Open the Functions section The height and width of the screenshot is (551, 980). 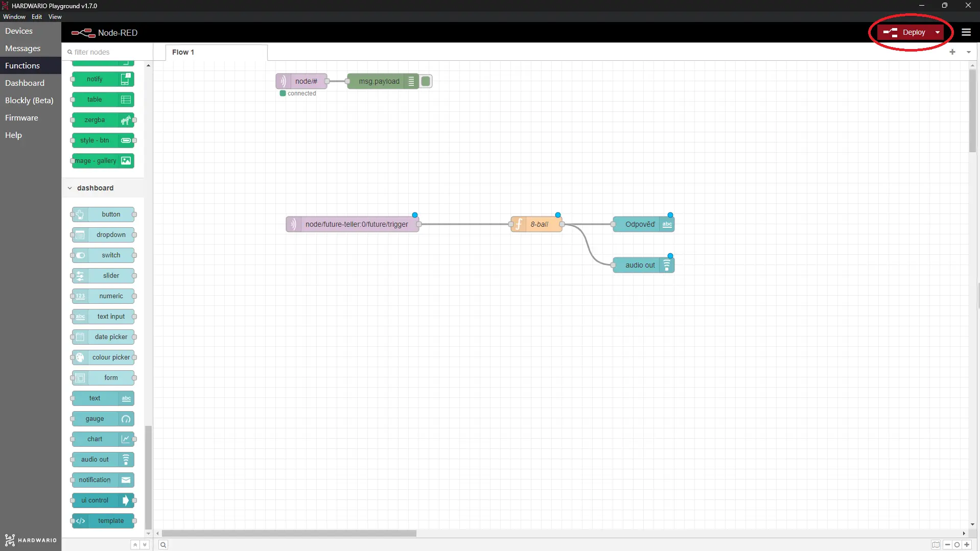coord(31,66)
